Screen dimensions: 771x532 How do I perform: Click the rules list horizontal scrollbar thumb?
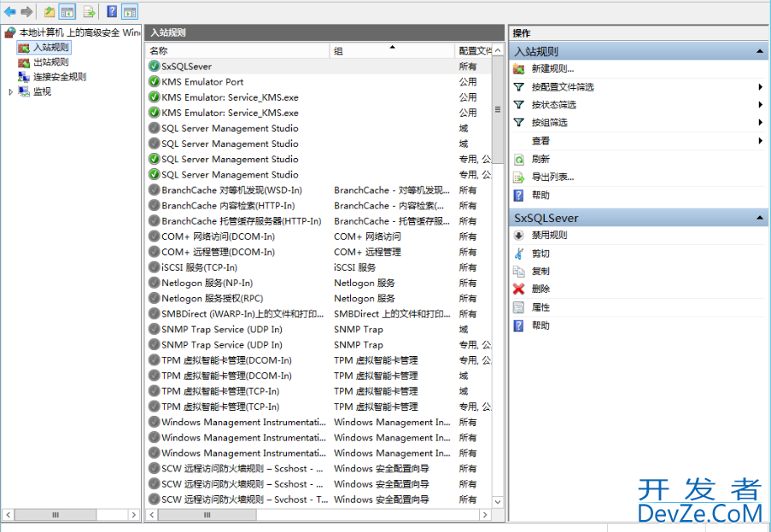207,515
